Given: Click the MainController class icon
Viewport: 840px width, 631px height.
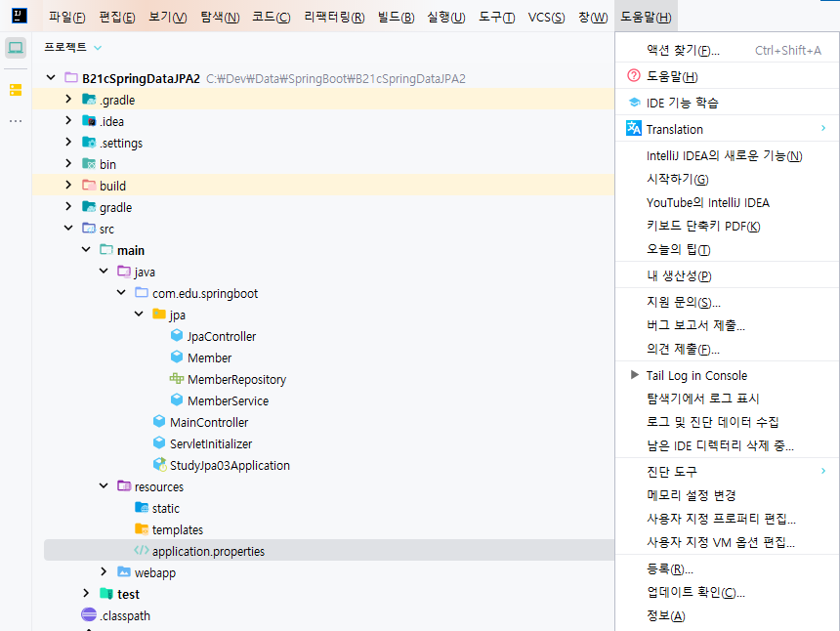Looking at the screenshot, I should [159, 421].
